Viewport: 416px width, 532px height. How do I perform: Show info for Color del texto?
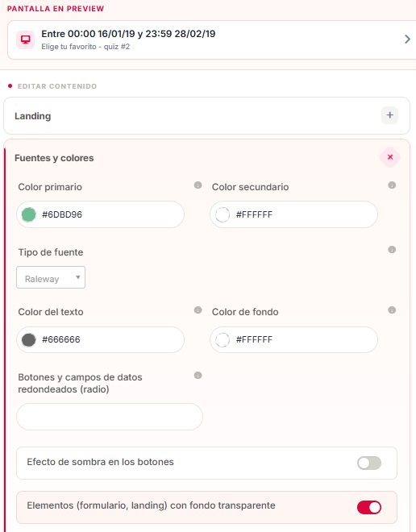tap(198, 310)
